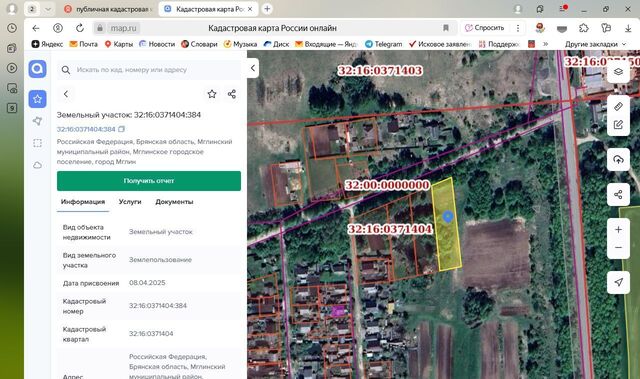This screenshot has width=640, height=379.
Task: Select the dashed area selection tool in the sidebar
Action: [x=37, y=143]
